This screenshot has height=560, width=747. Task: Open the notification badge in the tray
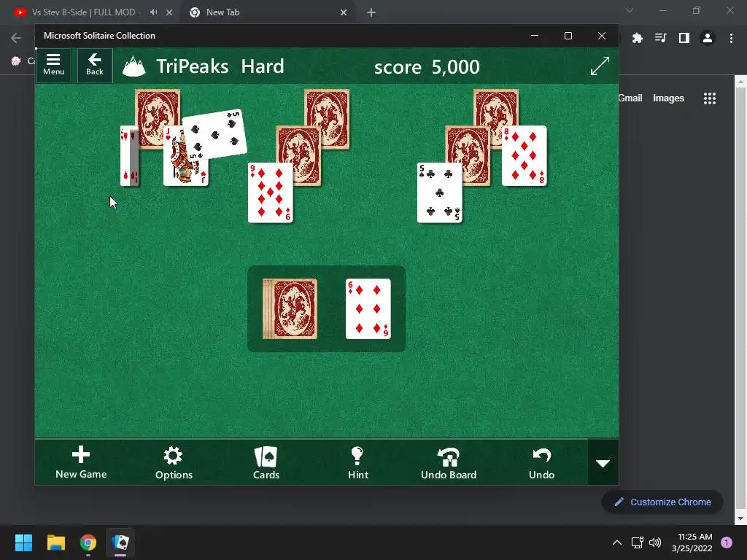pos(727,542)
